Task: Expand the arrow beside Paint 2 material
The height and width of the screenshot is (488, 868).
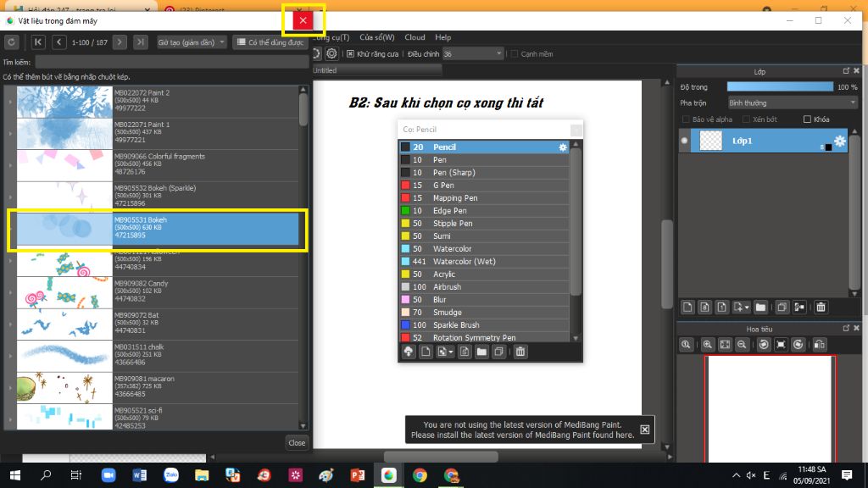Action: click(10, 102)
